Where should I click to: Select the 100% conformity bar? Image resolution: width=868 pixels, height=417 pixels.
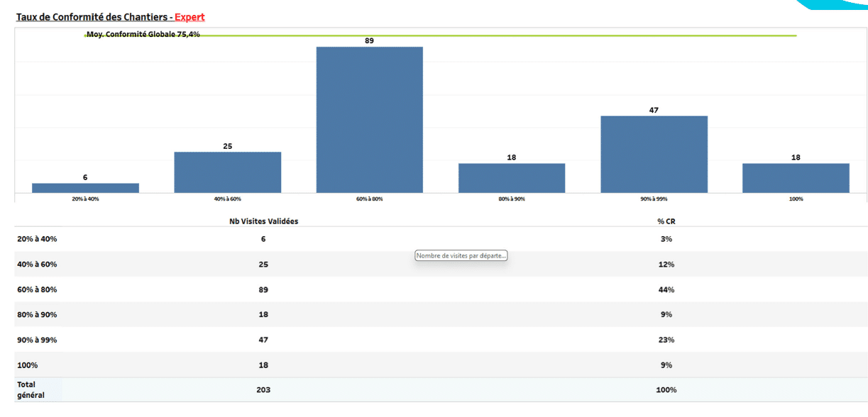pyautogui.click(x=796, y=178)
